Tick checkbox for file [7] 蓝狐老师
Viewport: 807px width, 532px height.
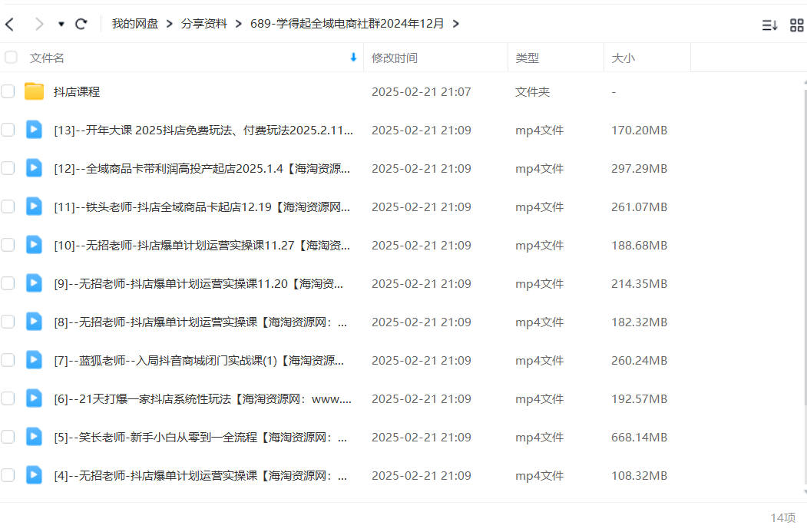[x=8, y=360]
